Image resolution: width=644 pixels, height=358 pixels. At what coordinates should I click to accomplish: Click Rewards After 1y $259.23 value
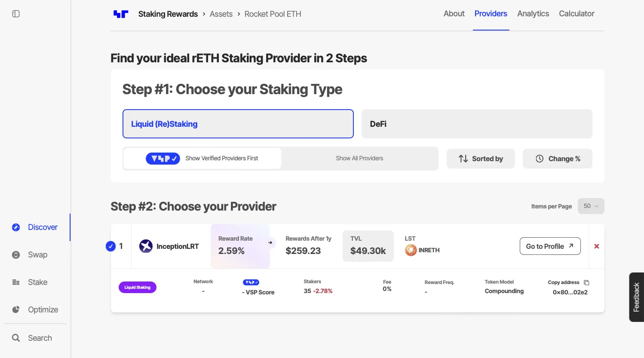(x=303, y=251)
